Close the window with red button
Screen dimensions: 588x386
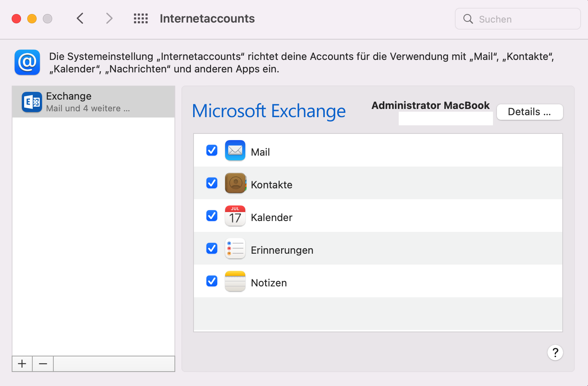pyautogui.click(x=16, y=19)
